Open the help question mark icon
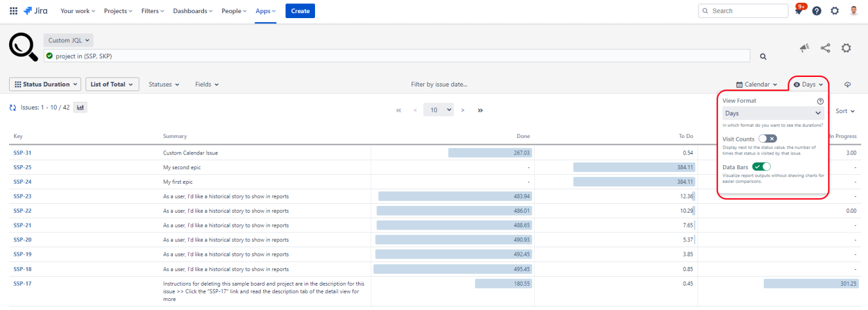Image resolution: width=868 pixels, height=310 pixels. [x=816, y=11]
